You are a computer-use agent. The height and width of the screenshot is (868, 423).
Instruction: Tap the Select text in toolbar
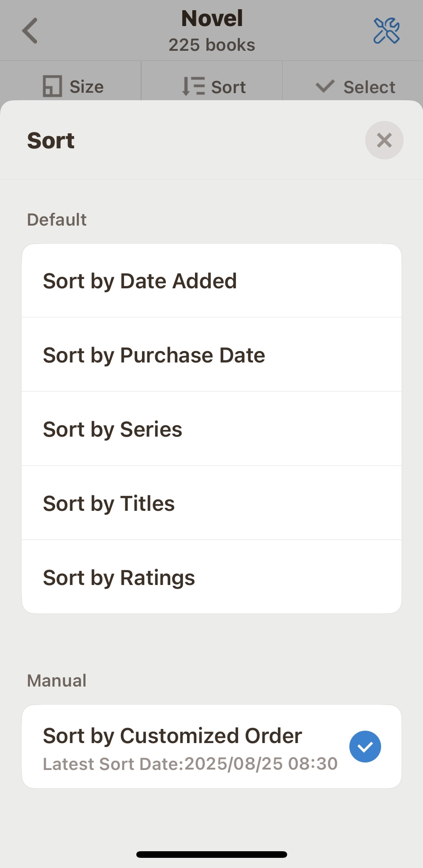[x=369, y=87]
